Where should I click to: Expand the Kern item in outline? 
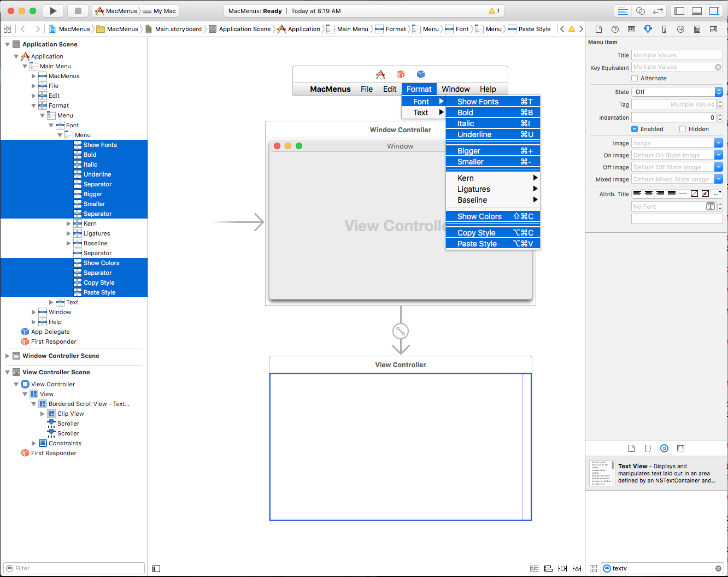pyautogui.click(x=68, y=223)
